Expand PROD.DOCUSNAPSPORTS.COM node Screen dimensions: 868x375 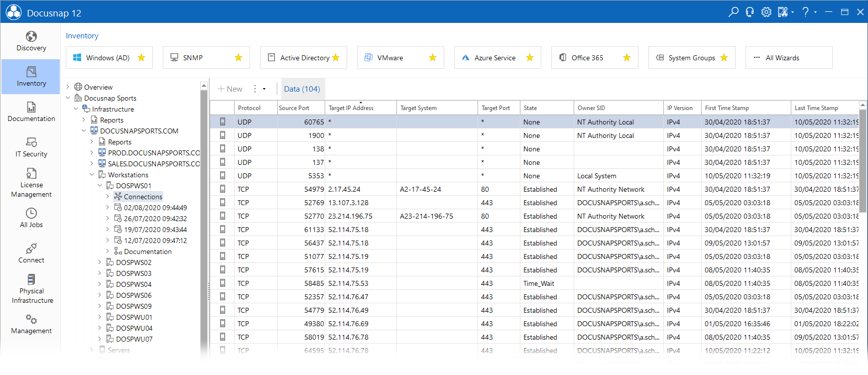coord(92,153)
